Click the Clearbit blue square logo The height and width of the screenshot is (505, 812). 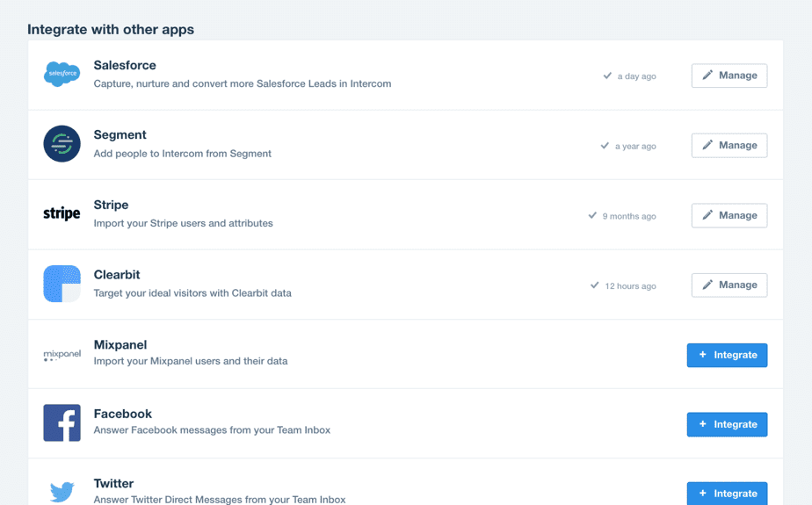[x=62, y=284]
